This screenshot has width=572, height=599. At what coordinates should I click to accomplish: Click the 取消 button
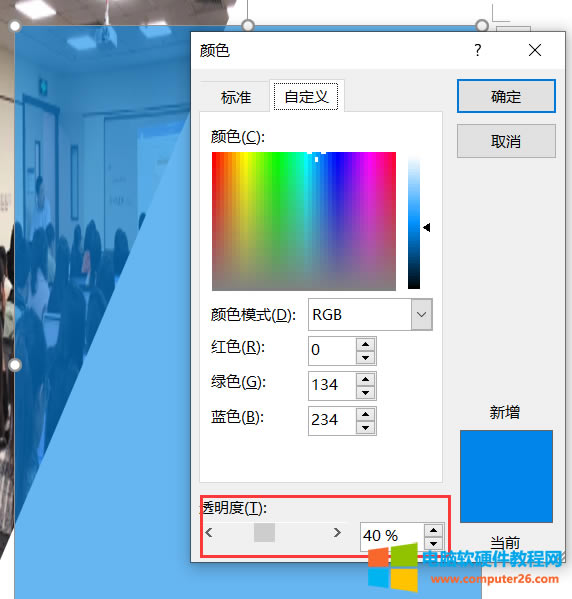click(x=506, y=141)
